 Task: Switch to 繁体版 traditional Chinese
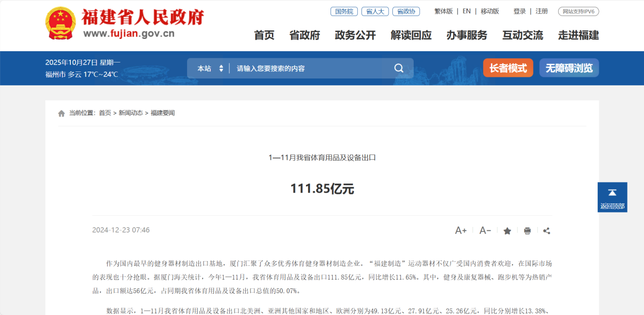(x=443, y=11)
